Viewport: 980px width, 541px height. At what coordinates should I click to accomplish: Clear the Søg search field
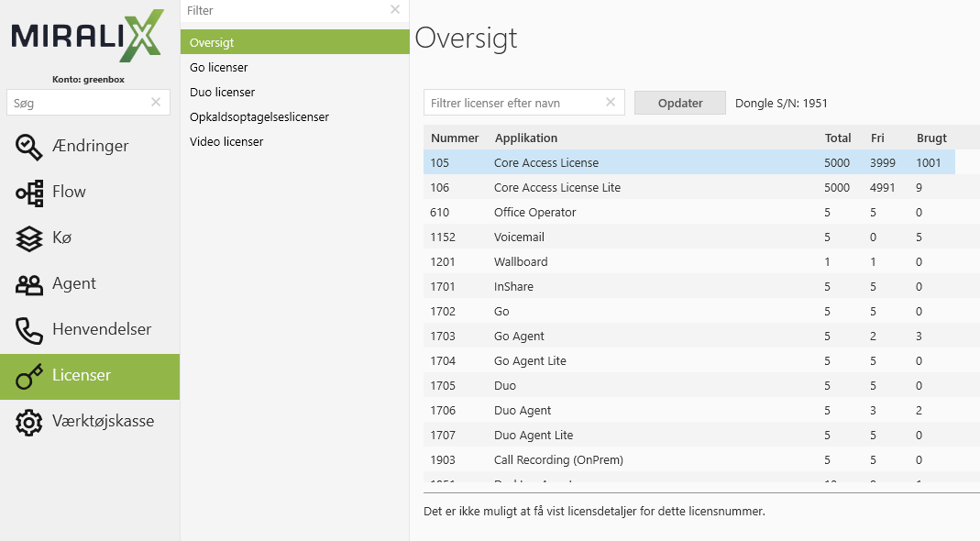point(156,102)
